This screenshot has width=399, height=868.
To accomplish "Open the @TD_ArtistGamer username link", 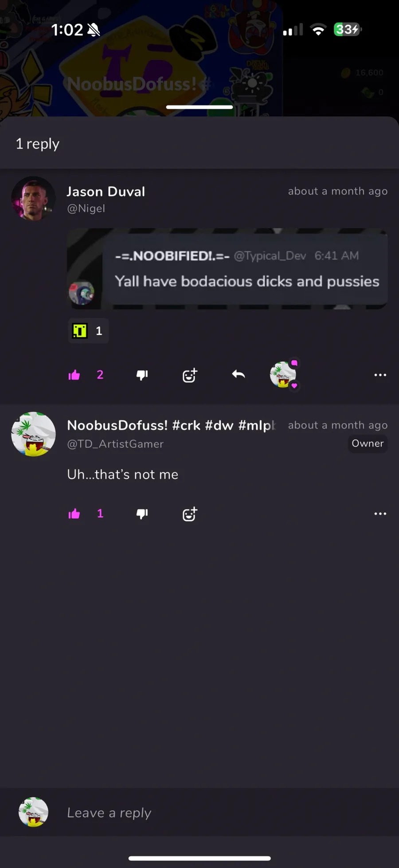I will click(x=115, y=444).
